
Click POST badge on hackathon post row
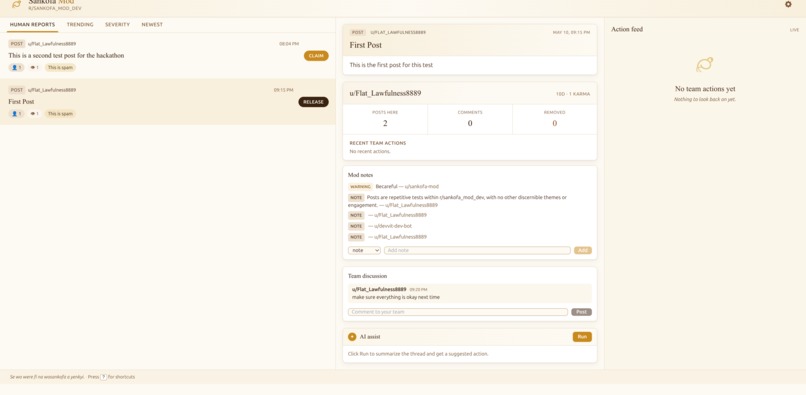click(17, 44)
